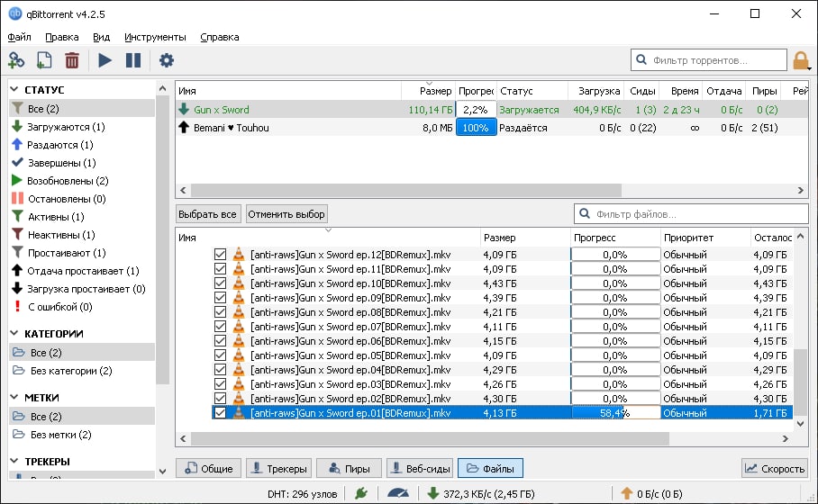Select the Остановлены (0) status filter
This screenshot has width=818, height=504.
82,199
